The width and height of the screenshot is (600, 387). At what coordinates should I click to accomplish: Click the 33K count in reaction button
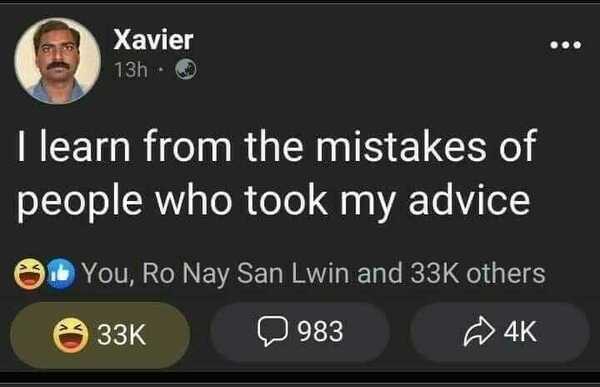click(x=121, y=335)
